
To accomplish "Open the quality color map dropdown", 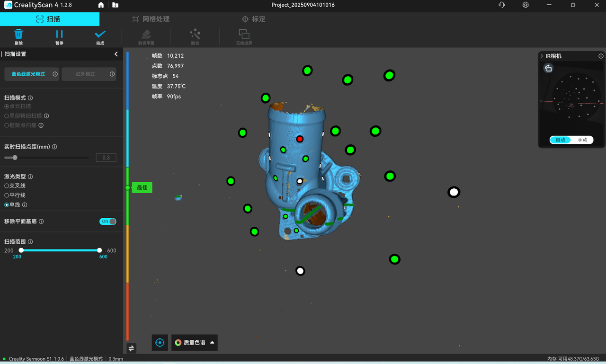I will click(x=194, y=343).
